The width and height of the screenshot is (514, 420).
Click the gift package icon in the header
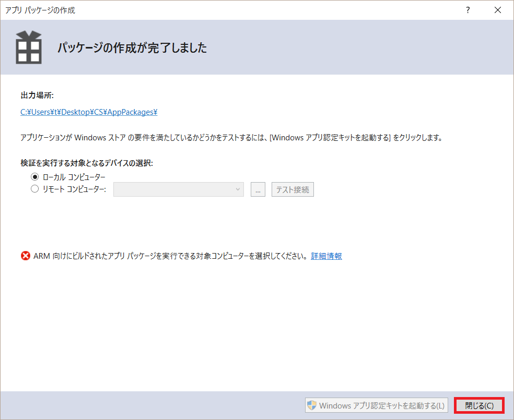tap(29, 46)
